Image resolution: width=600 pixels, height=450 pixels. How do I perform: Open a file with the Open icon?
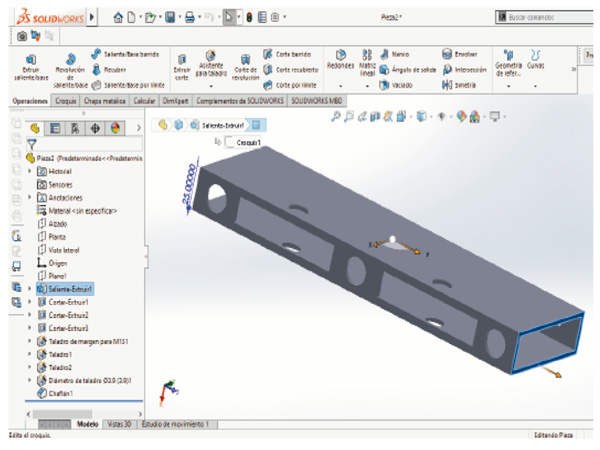pos(150,17)
